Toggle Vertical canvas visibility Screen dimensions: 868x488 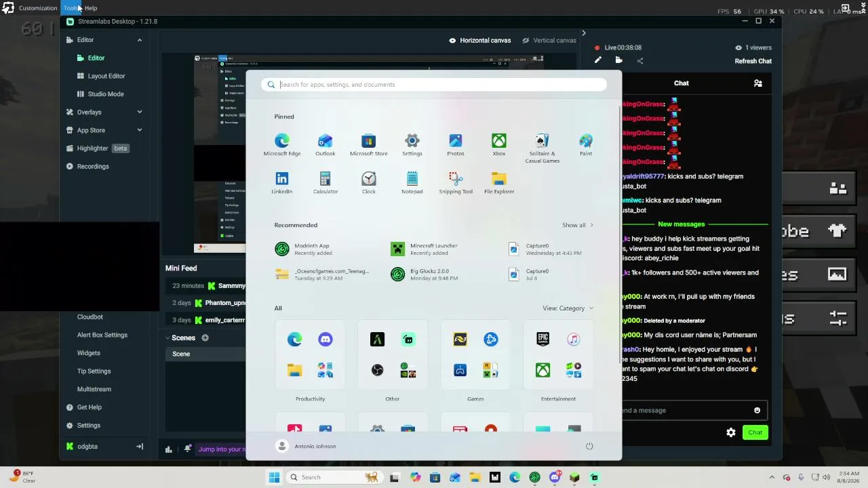526,41
